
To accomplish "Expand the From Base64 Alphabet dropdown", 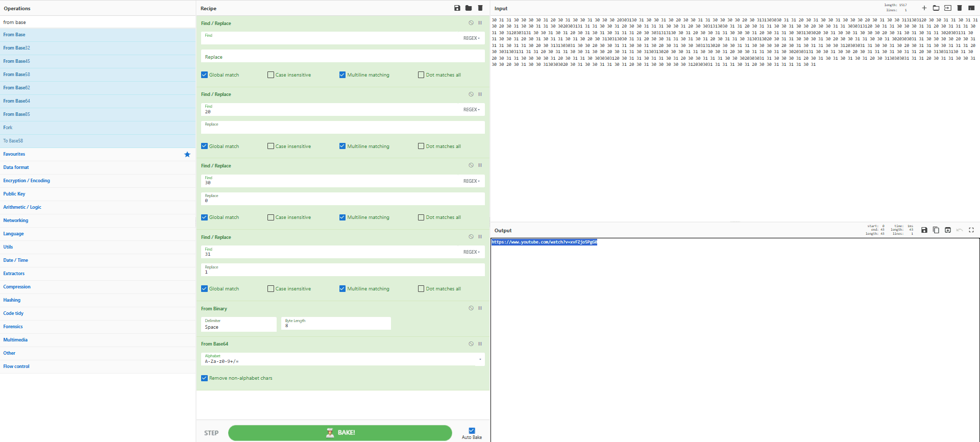I will coord(342,359).
